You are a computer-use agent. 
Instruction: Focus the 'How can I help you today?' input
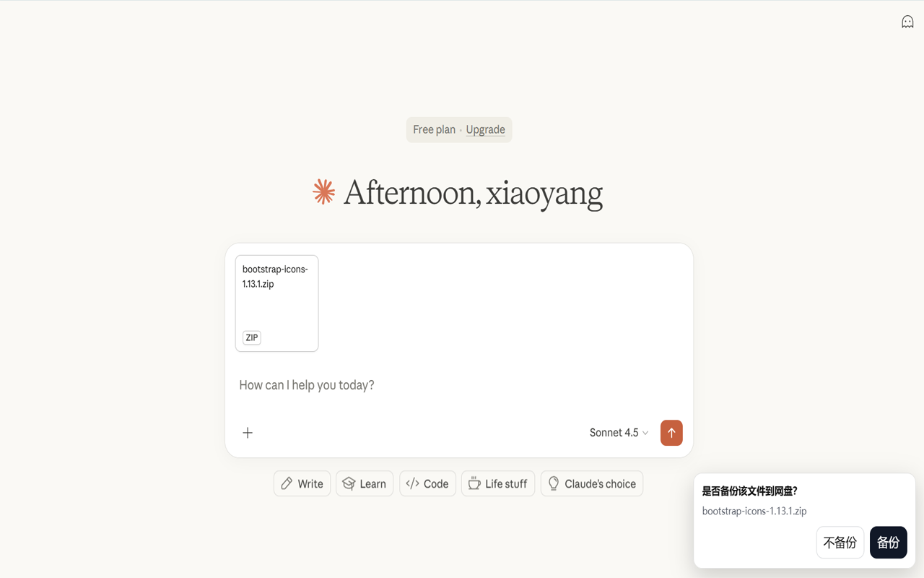point(459,385)
